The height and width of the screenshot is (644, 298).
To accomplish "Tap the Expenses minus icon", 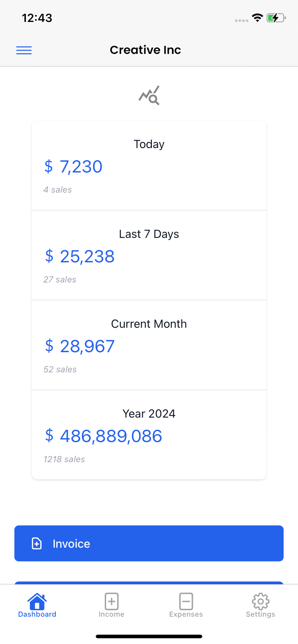I will [186, 601].
